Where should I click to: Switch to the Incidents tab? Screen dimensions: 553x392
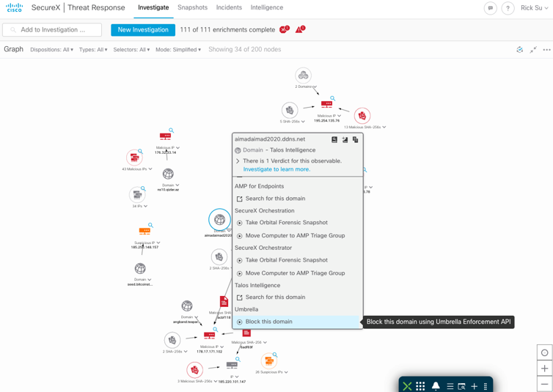(229, 7)
